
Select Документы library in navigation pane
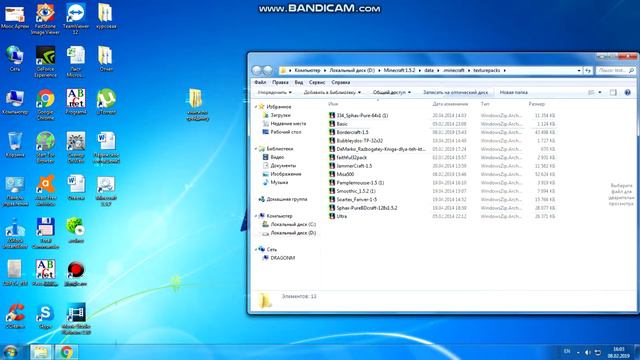click(279, 166)
